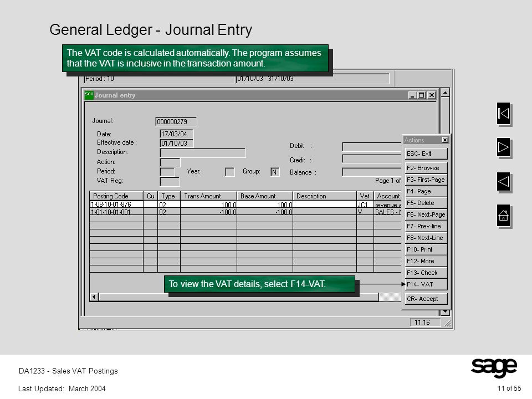Go to previous slide arrow icon

point(504,182)
